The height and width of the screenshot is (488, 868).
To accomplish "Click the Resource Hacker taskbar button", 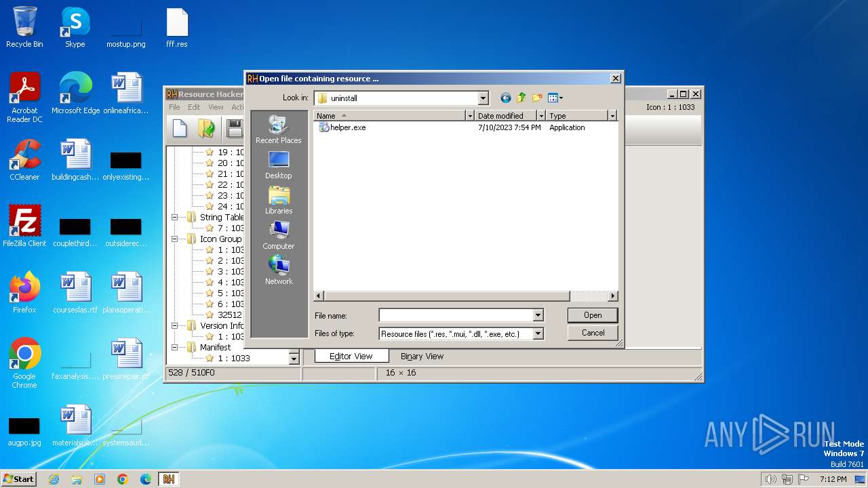I will click(169, 479).
